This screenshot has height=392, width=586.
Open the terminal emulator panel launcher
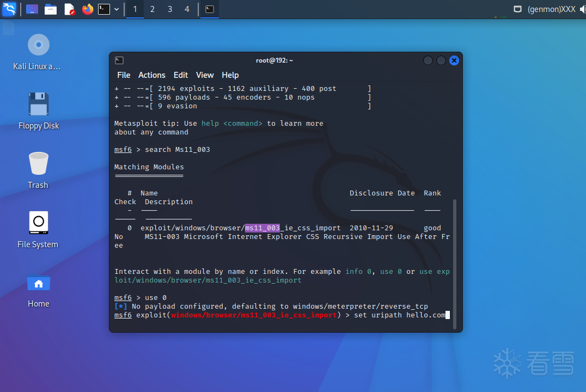pyautogui.click(x=104, y=9)
